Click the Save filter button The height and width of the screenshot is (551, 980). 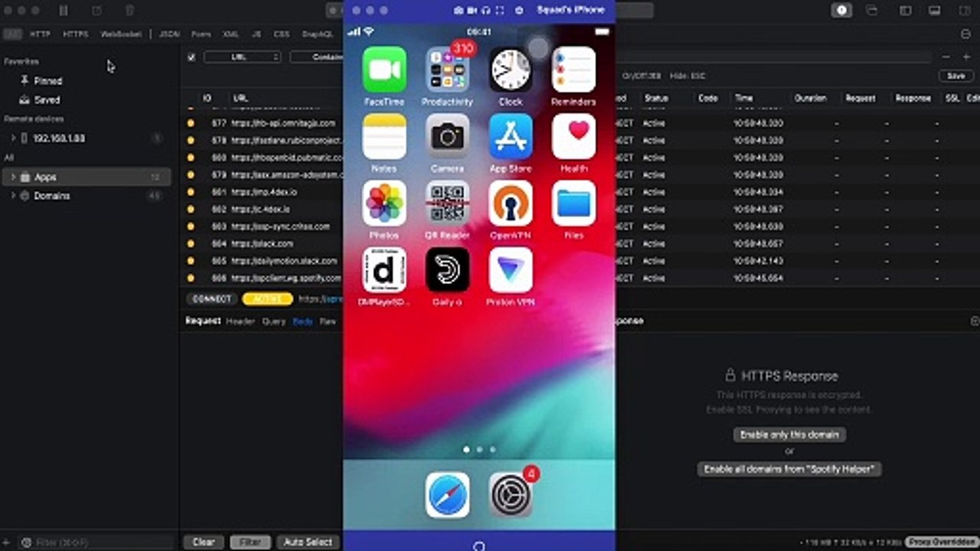coord(955,77)
